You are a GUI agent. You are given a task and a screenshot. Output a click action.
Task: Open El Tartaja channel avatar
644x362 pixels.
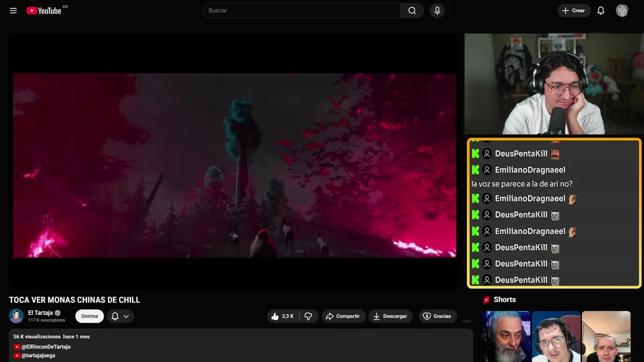pos(16,316)
